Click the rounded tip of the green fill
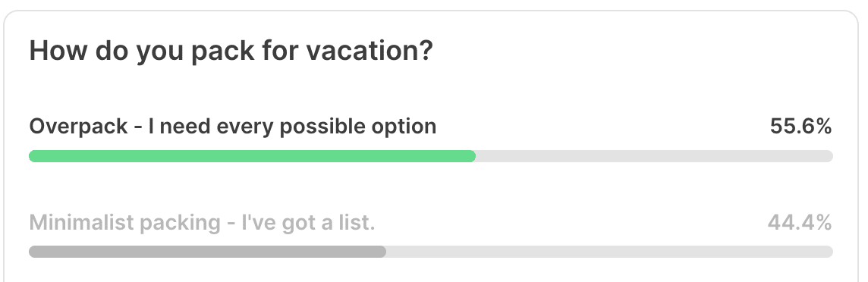 (x=470, y=156)
